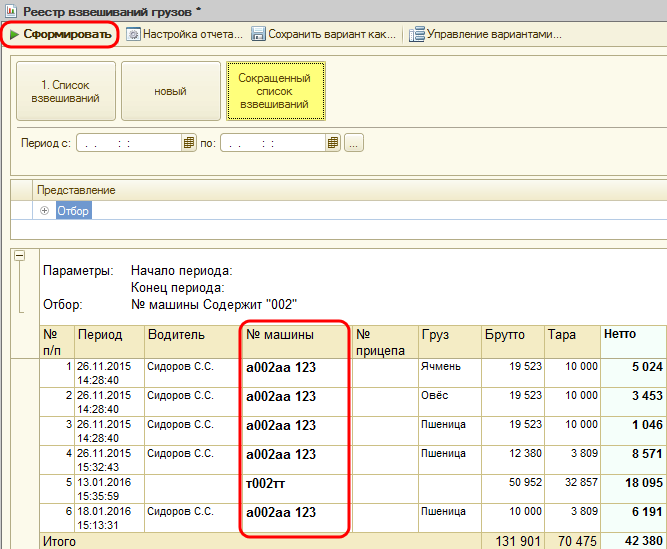This screenshot has width=667, height=549.
Task: Click the Период с date field
Action: [128, 143]
